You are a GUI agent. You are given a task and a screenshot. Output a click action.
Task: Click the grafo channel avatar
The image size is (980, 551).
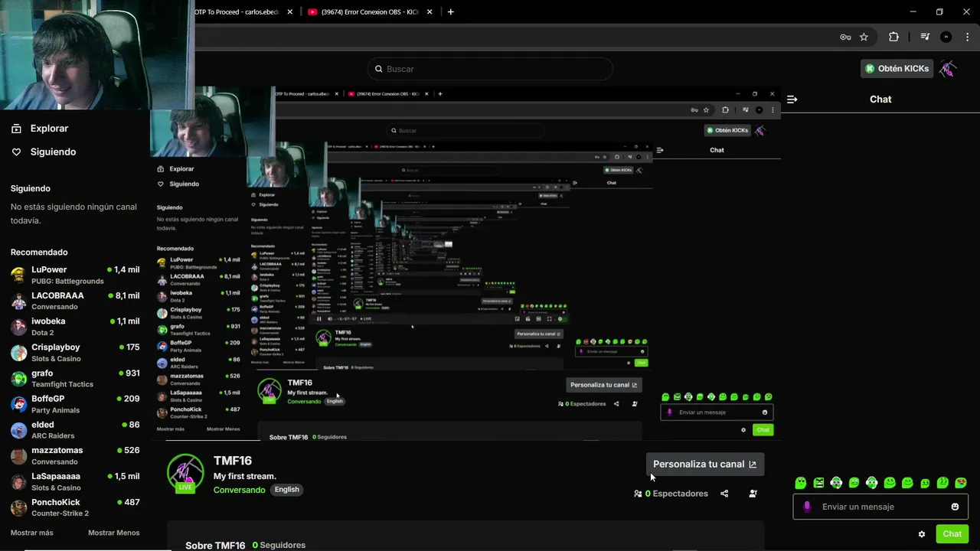19,379
